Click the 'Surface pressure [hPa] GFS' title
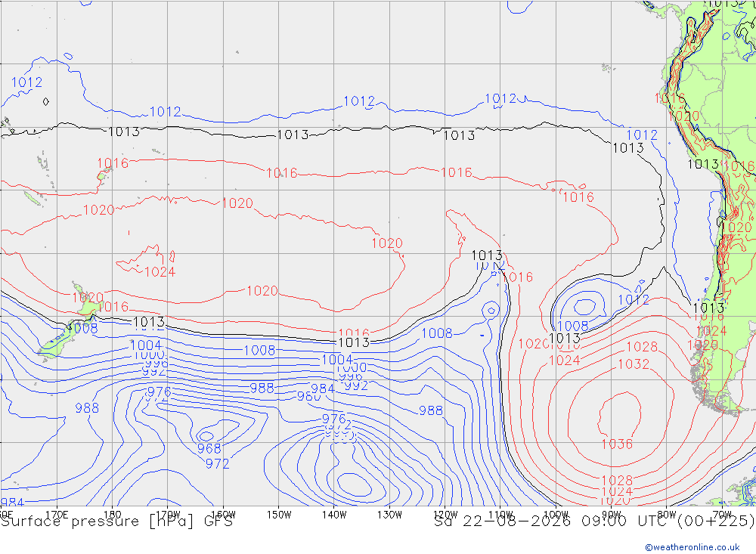756x554 pixels. point(116,522)
